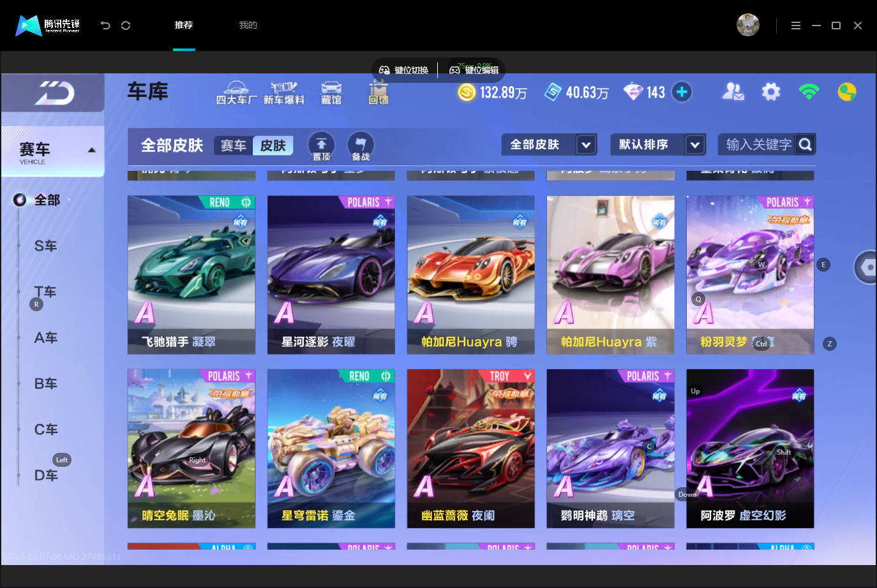Click the hexagon floating button on right edge
The width and height of the screenshot is (877, 588).
(866, 267)
